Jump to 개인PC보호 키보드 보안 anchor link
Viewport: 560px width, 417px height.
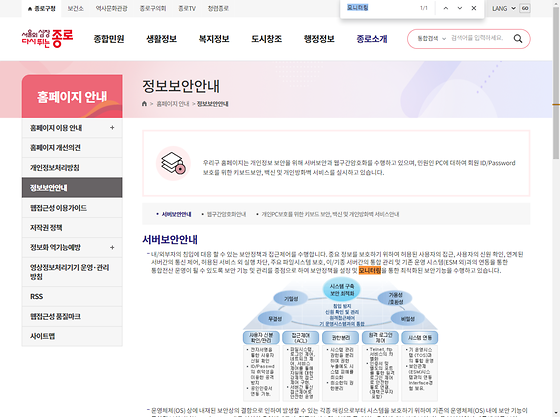click(330, 214)
